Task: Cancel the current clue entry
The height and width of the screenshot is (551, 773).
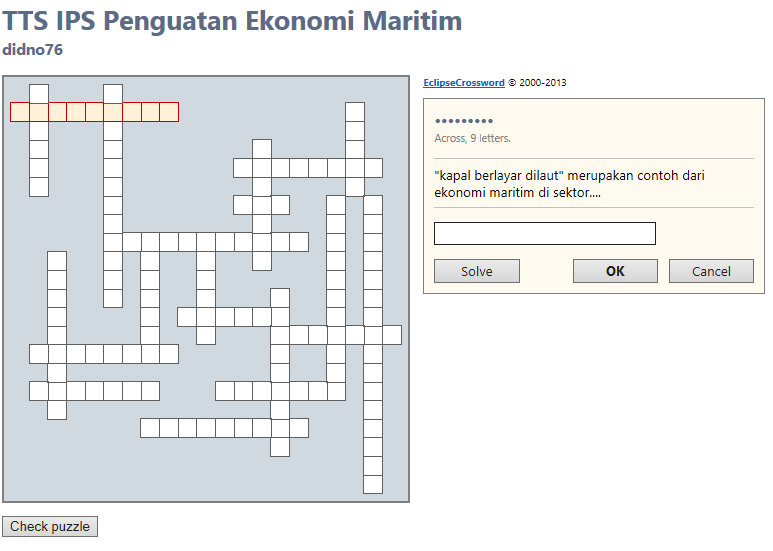Action: 710,271
